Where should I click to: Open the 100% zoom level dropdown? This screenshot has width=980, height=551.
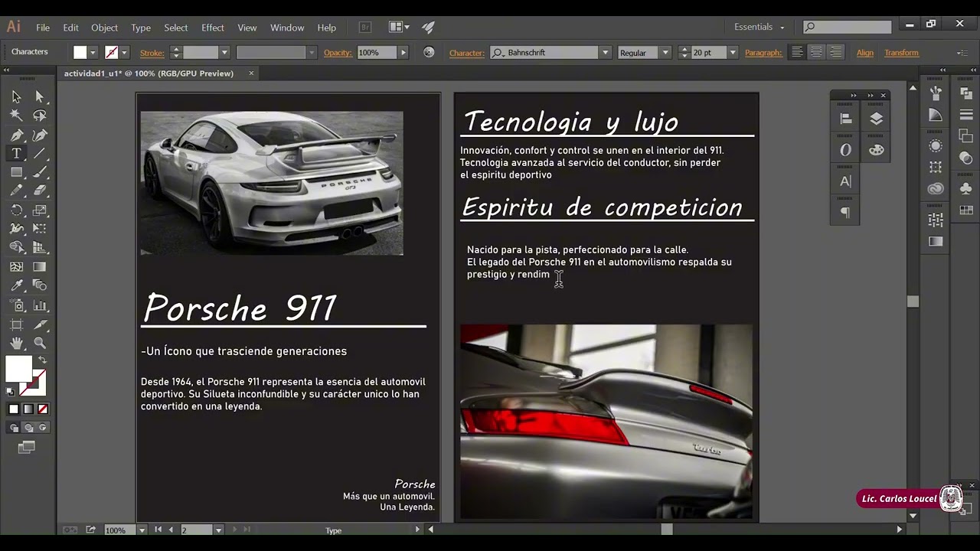coord(142,530)
